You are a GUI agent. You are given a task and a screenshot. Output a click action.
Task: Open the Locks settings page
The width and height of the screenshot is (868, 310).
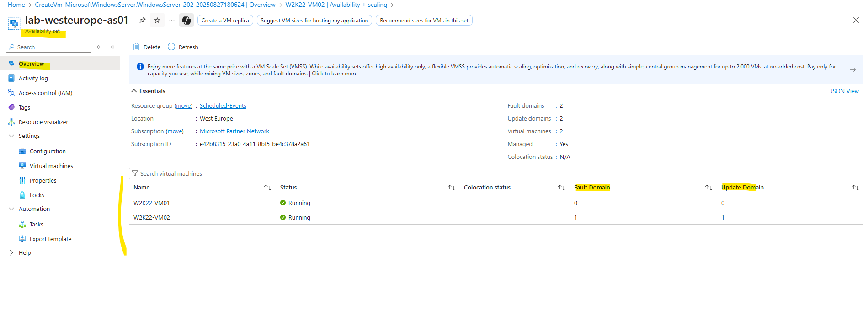pyautogui.click(x=37, y=195)
